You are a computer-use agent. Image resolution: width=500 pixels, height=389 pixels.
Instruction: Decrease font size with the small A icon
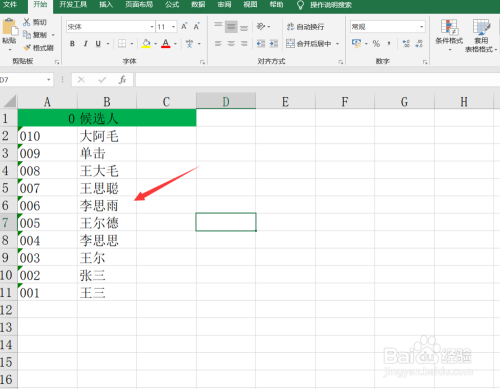click(196, 26)
